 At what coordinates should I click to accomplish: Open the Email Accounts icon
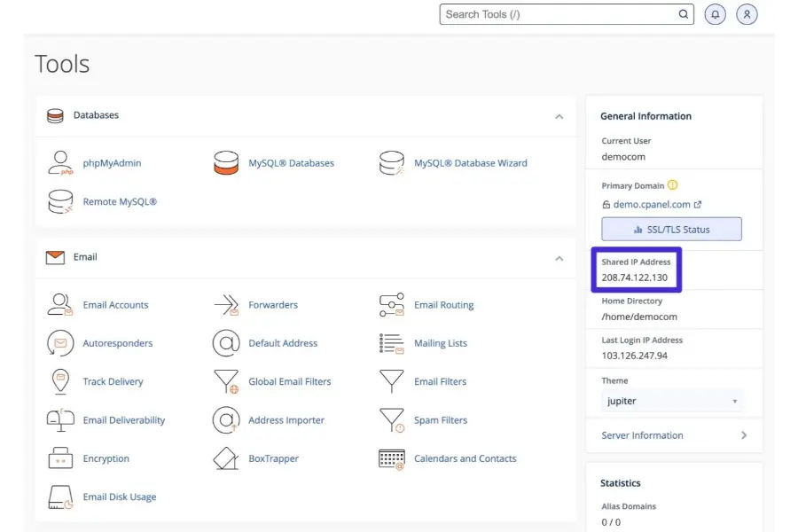pyautogui.click(x=60, y=304)
